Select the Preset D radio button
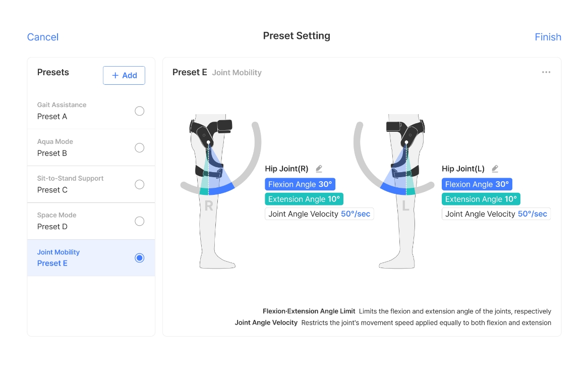This screenshot has width=588, height=365. (x=140, y=222)
